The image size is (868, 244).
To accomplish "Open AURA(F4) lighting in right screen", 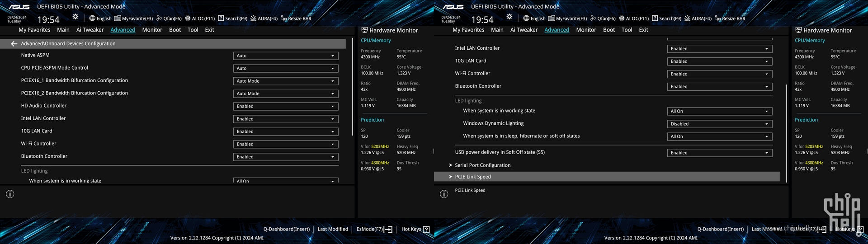I will [698, 19].
